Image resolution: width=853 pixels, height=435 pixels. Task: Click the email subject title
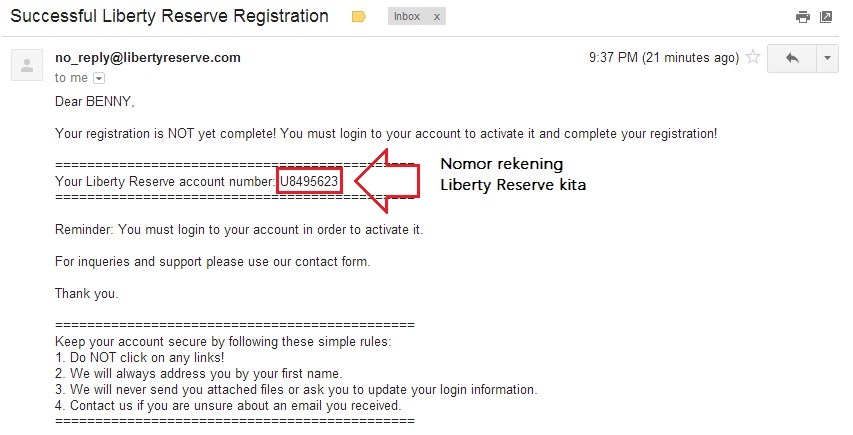pos(169,16)
